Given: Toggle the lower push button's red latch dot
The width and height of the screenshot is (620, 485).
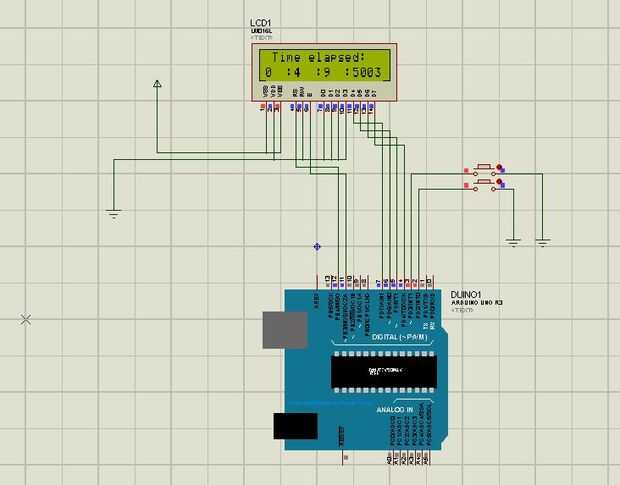Looking at the screenshot, I should pyautogui.click(x=499, y=181).
